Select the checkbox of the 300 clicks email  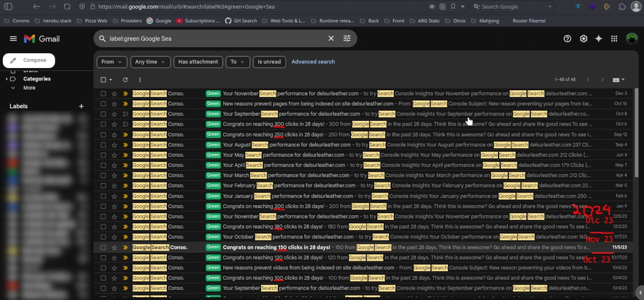(x=104, y=124)
